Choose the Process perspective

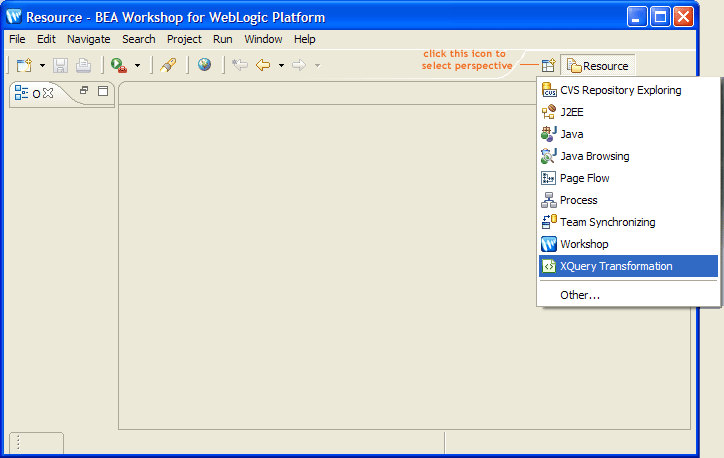point(628,200)
